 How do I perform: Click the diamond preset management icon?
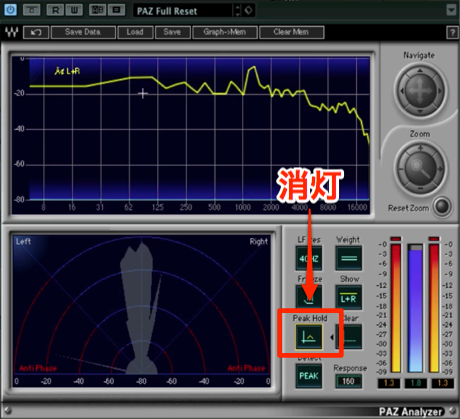248,10
